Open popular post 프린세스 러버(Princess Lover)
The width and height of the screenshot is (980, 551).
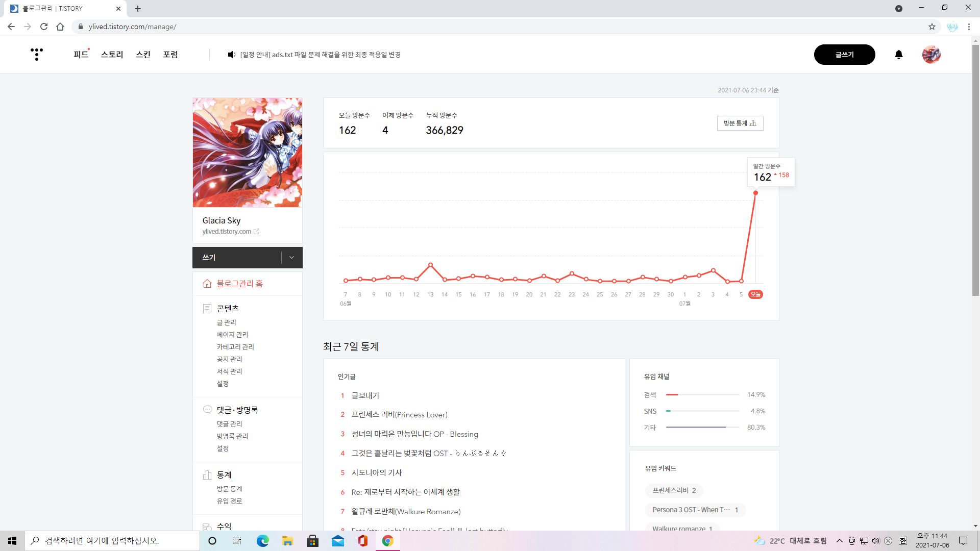pyautogui.click(x=399, y=415)
